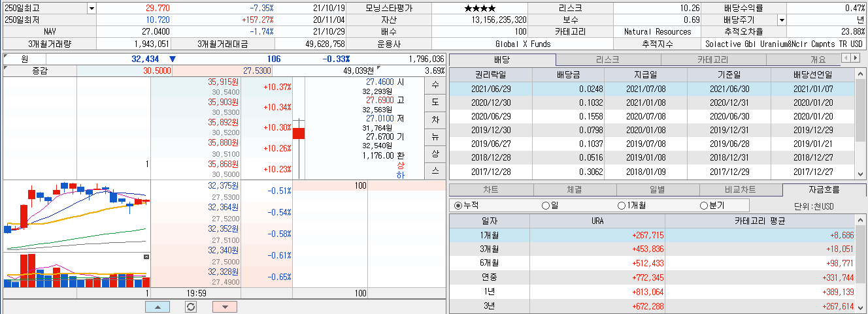Open the 250일최고 dropdown arrow
868x314 pixels.
click(91, 8)
